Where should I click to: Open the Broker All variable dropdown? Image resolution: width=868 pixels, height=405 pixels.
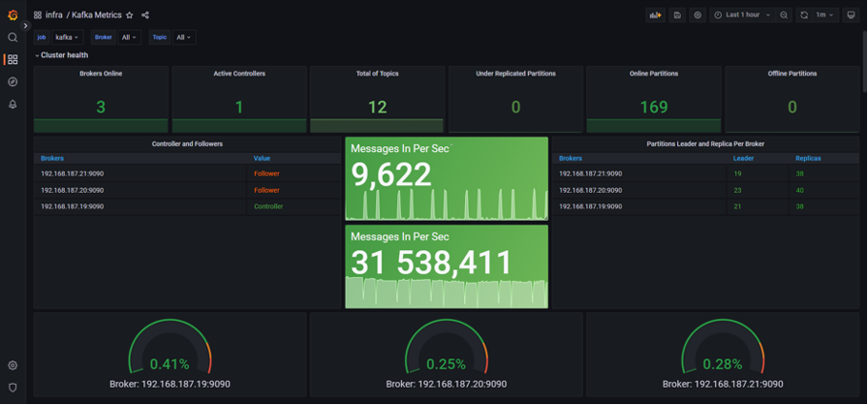click(x=130, y=37)
